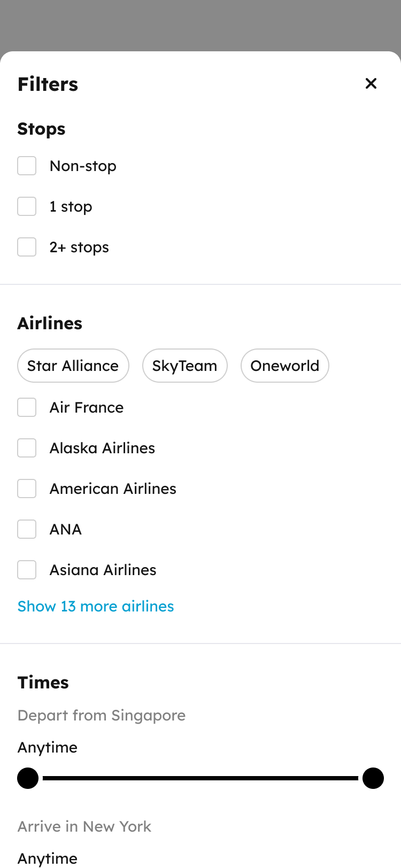Enable the ANA airline filter
The height and width of the screenshot is (868, 401).
(27, 529)
